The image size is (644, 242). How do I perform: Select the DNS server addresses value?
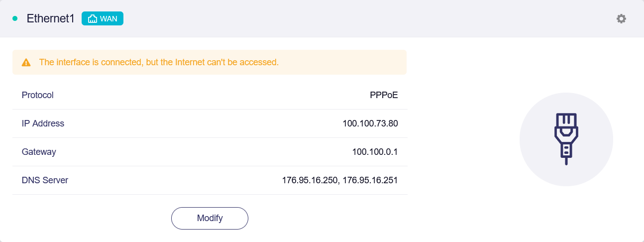(340, 180)
